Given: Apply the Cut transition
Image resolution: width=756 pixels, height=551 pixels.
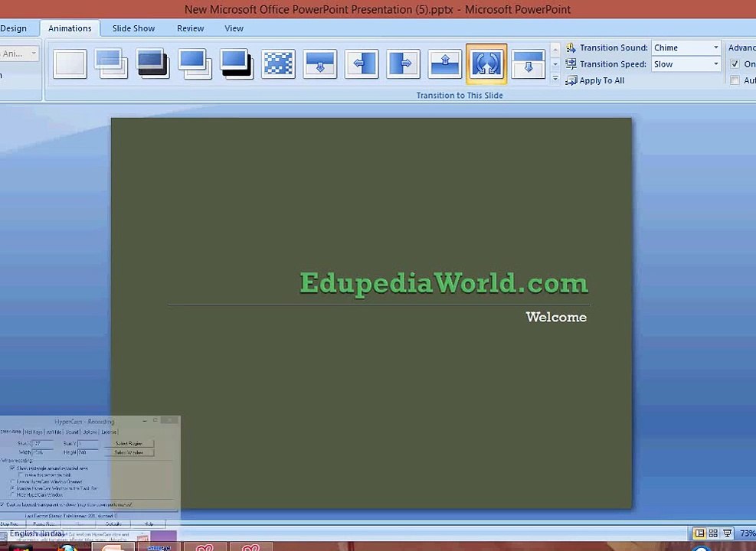Looking at the screenshot, I should point(195,63).
